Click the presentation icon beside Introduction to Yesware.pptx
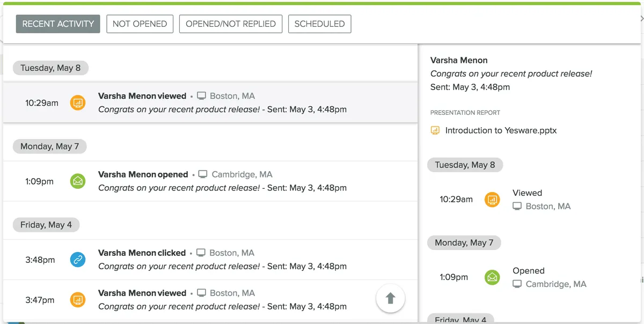Screen dimensions: 644x324 (x=435, y=130)
